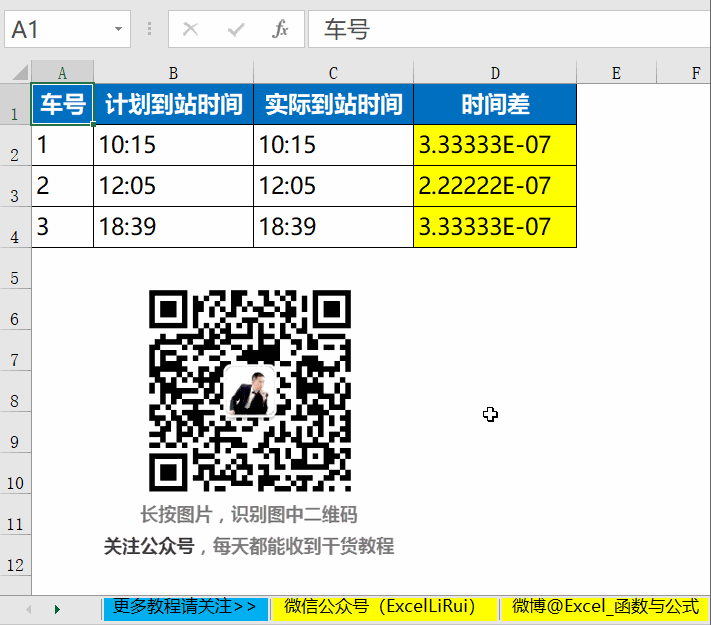Click yellow cell D4 with 3.33333E-07
Image resolution: width=711 pixels, height=625 pixels.
tap(495, 227)
